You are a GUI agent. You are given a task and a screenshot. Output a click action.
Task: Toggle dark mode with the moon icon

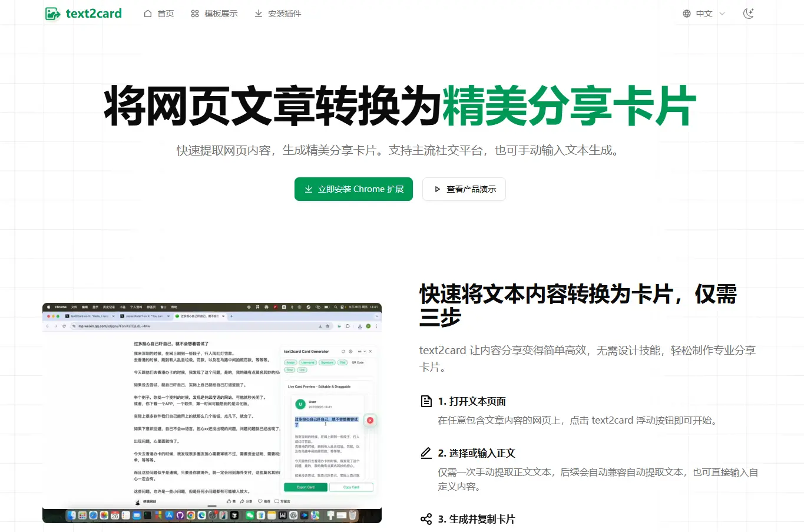click(x=749, y=14)
